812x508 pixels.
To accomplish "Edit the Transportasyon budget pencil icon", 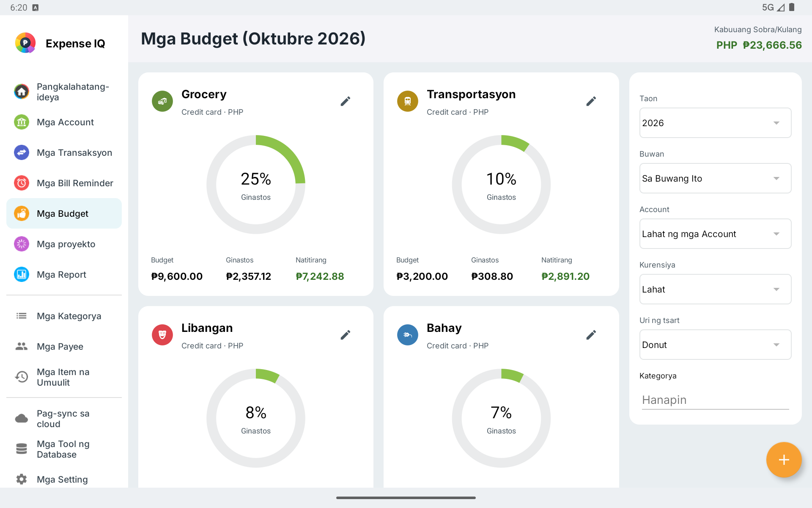I will coord(591,101).
